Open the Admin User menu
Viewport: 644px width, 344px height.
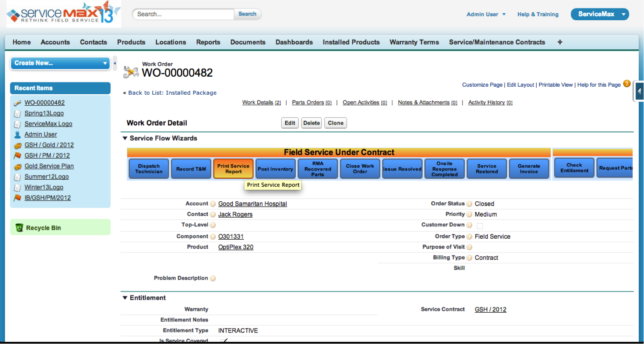coord(486,15)
